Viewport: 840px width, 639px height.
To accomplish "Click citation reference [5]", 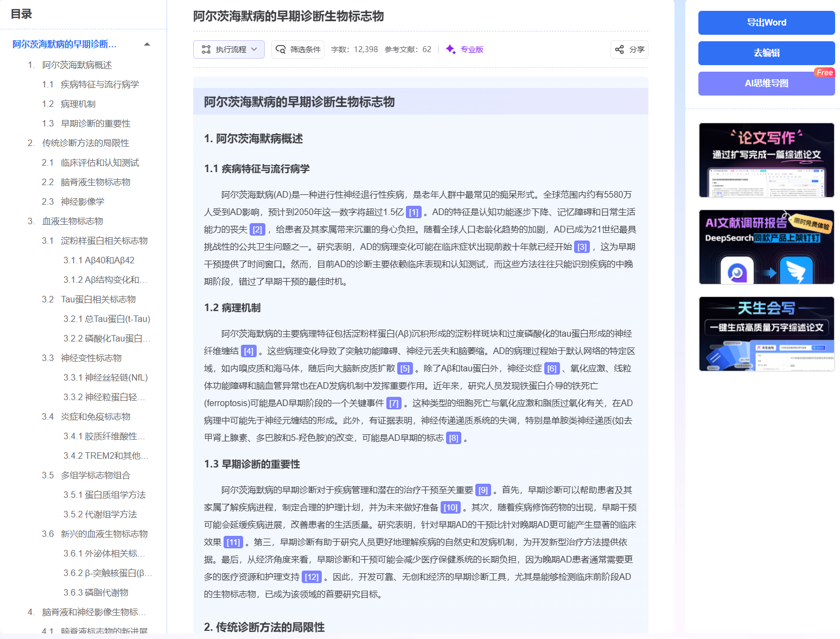I will tap(405, 369).
